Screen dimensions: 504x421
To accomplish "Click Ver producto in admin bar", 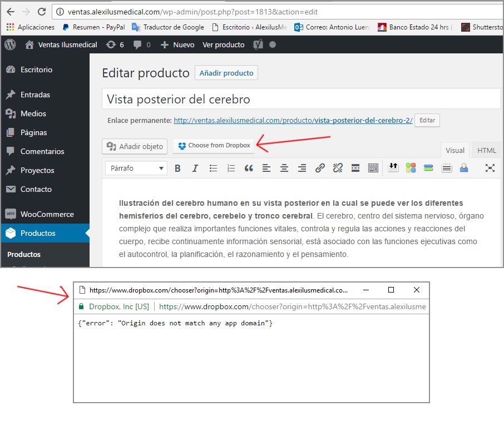I will click(224, 44).
